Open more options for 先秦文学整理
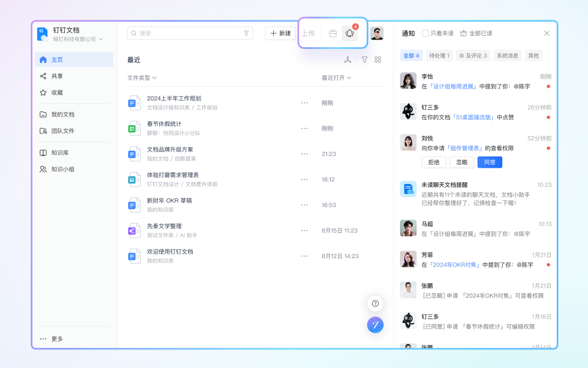The height and width of the screenshot is (368, 588). tap(304, 231)
